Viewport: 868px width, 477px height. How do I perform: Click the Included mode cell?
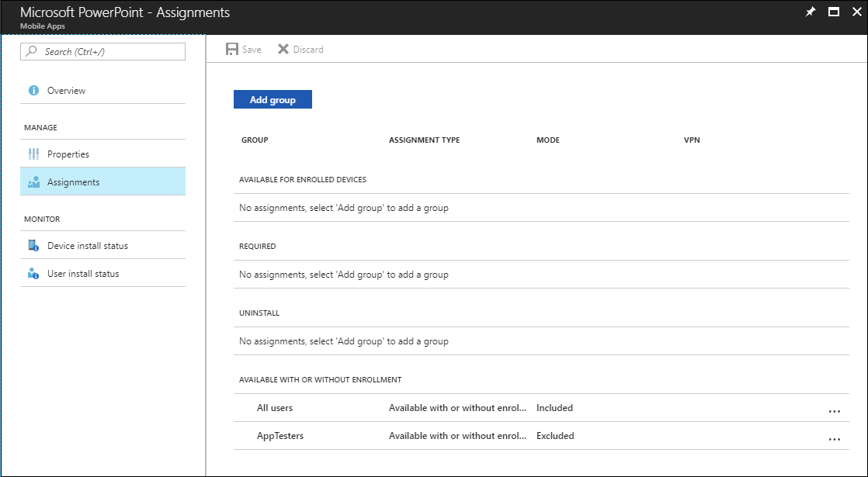(554, 408)
